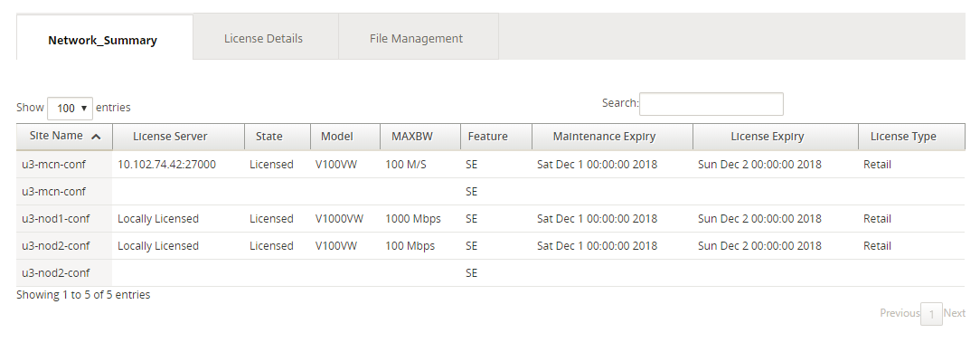Sort by License Expiry column
The image size is (980, 352).
(775, 137)
